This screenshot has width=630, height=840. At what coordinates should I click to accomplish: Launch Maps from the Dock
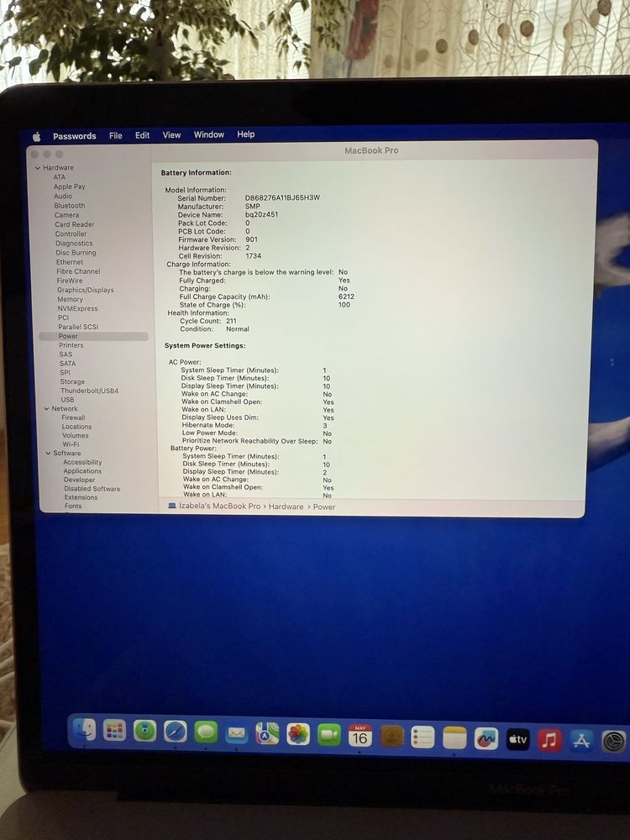[267, 733]
